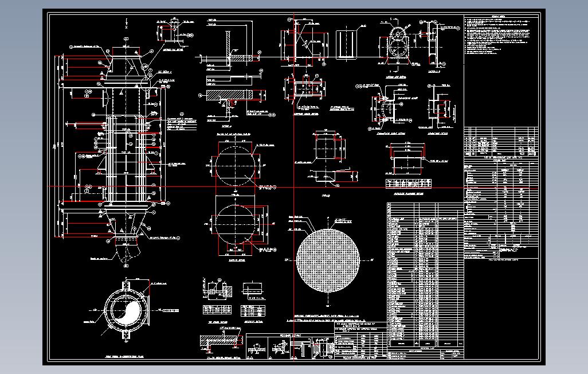Click the nozzle flange detail with stacked dimensions
Image resolution: width=588 pixels, height=374 pixels.
[x=407, y=158]
